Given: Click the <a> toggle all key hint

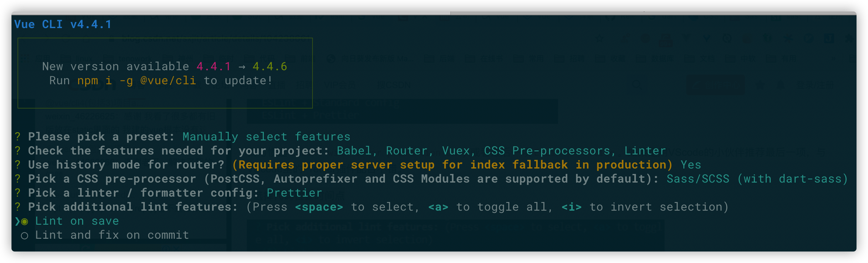Looking at the screenshot, I should (438, 207).
